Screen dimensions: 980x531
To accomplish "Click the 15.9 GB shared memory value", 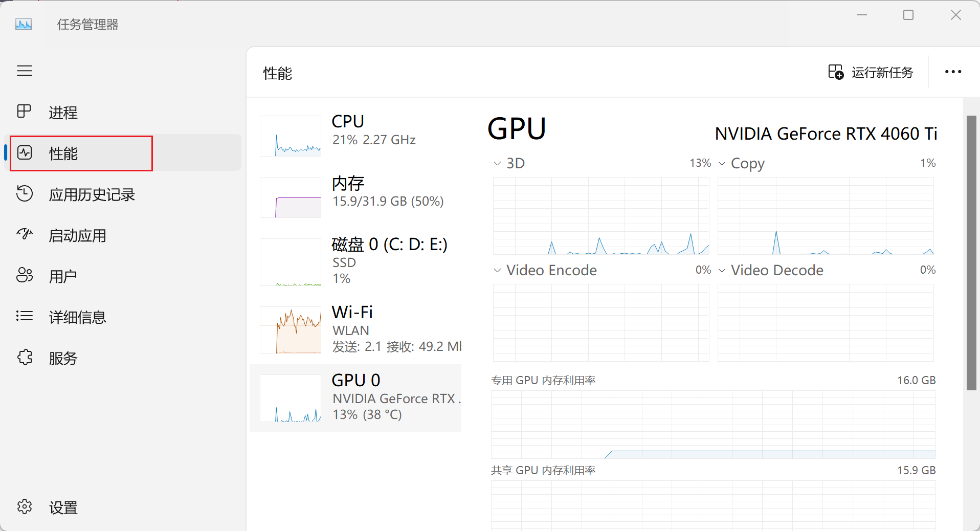I will point(917,471).
